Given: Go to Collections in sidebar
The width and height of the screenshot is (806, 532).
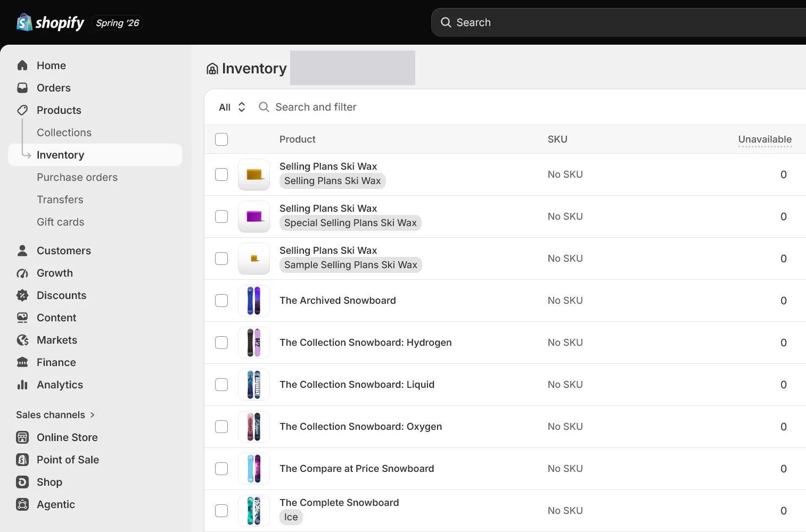Looking at the screenshot, I should [x=64, y=132].
